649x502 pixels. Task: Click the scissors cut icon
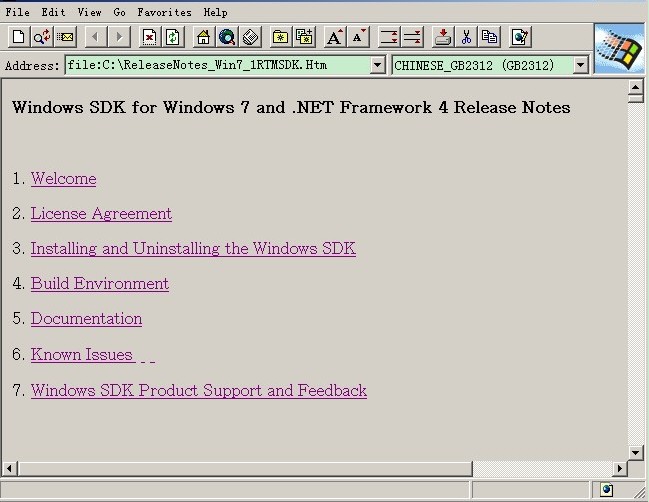click(x=466, y=37)
